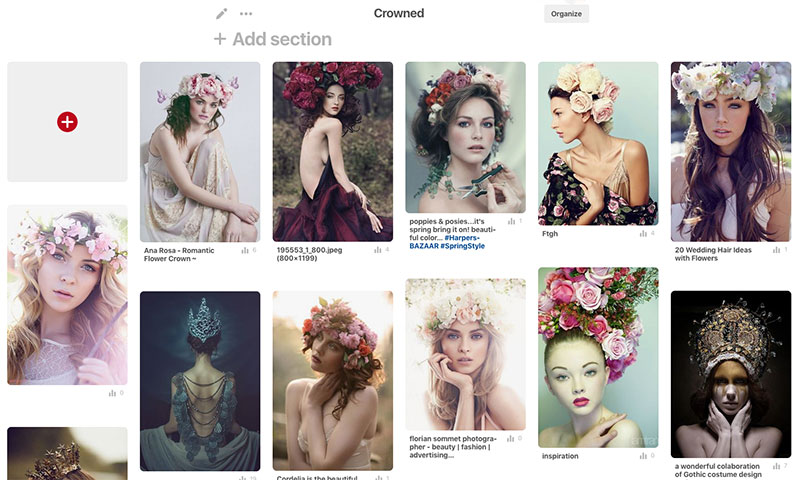
Task: Open the inspiration pin with rose headpiece
Action: [598, 356]
